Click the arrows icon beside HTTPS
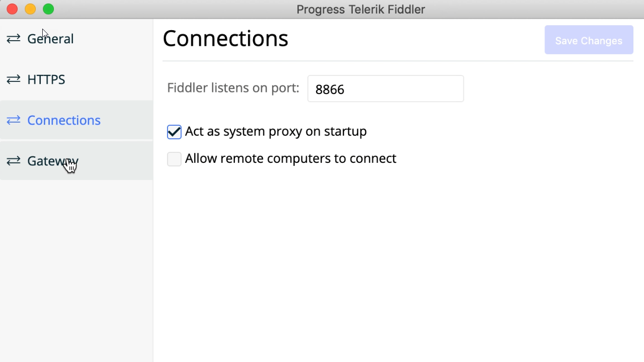The image size is (644, 362). tap(14, 79)
